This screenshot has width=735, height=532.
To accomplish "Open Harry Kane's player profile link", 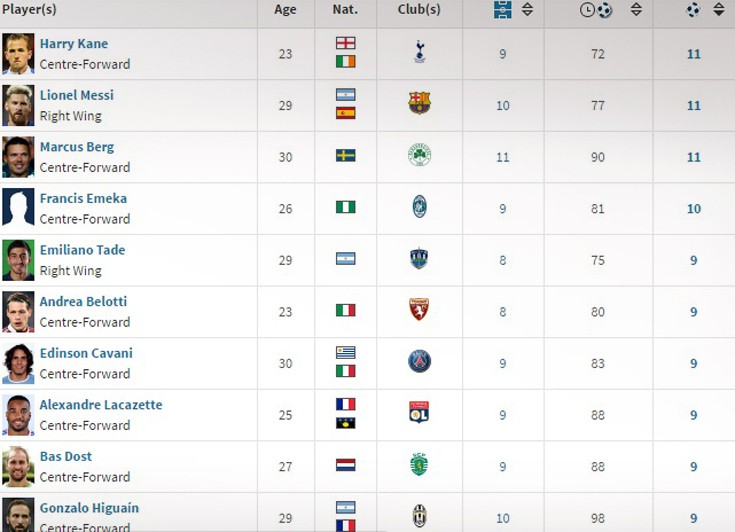I will 74,44.
